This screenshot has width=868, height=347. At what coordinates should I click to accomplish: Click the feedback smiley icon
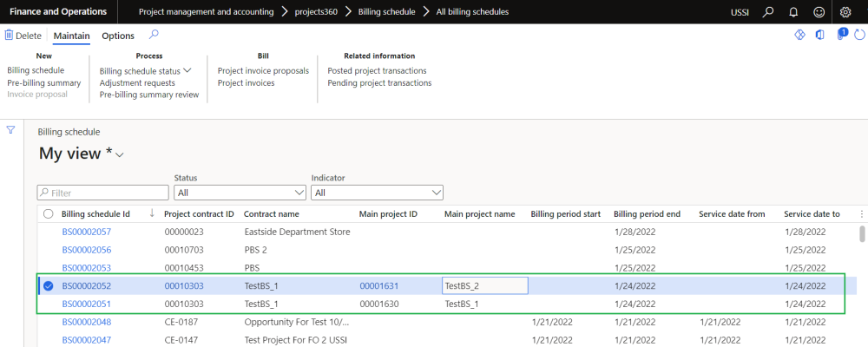point(819,12)
